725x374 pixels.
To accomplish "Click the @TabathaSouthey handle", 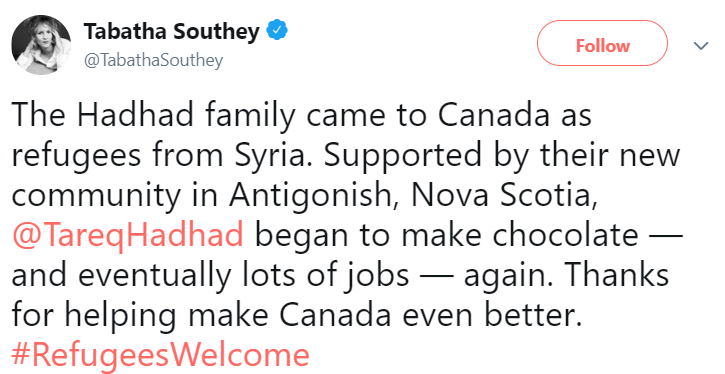I will pyautogui.click(x=154, y=60).
